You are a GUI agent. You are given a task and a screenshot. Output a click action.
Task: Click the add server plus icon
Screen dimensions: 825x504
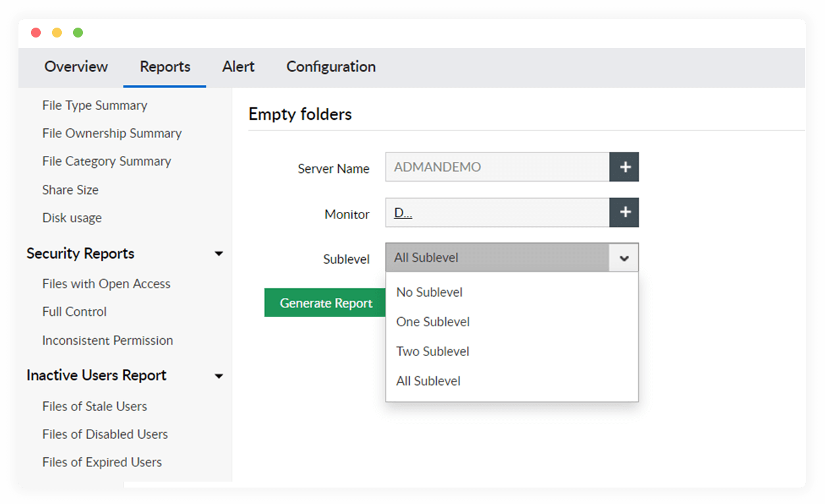coord(623,166)
